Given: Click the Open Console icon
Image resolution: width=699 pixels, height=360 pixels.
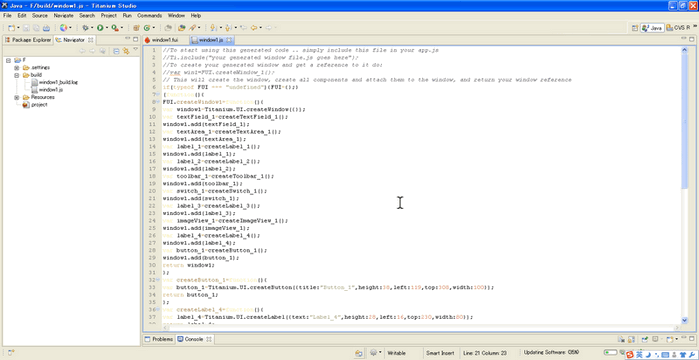Looking at the screenshot, I should (x=669, y=339).
